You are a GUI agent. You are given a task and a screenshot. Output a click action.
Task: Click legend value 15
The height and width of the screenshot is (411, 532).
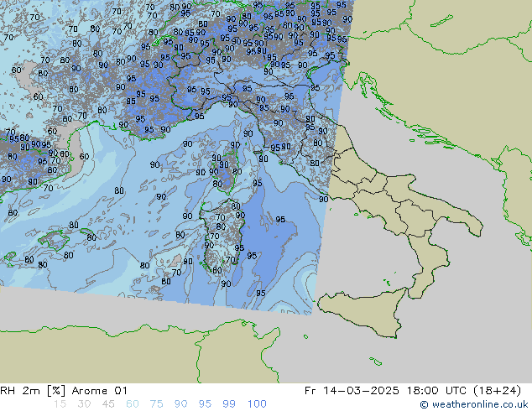click(60, 404)
